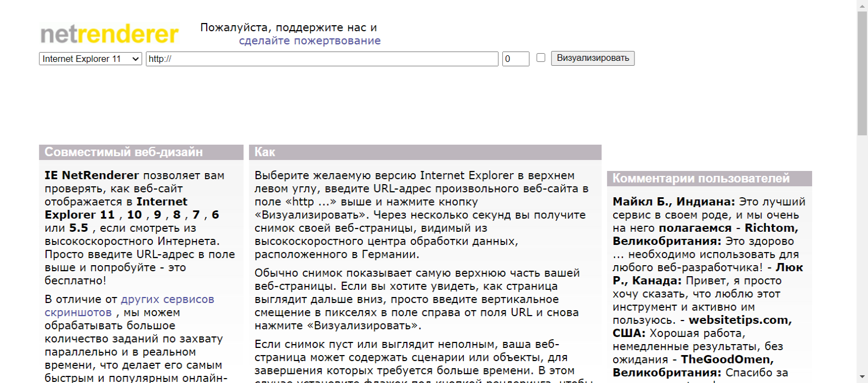Select the Совместимый веб-дизайн section header
This screenshot has width=868, height=383.
click(x=123, y=152)
